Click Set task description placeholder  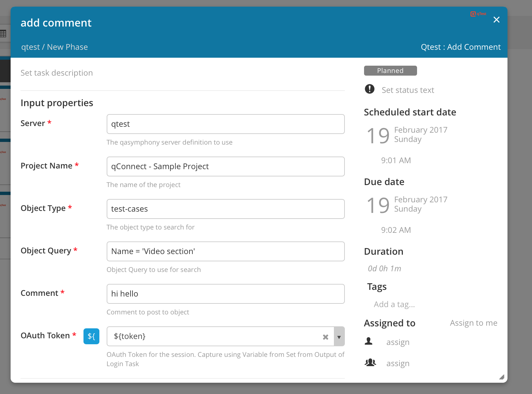pyautogui.click(x=57, y=73)
